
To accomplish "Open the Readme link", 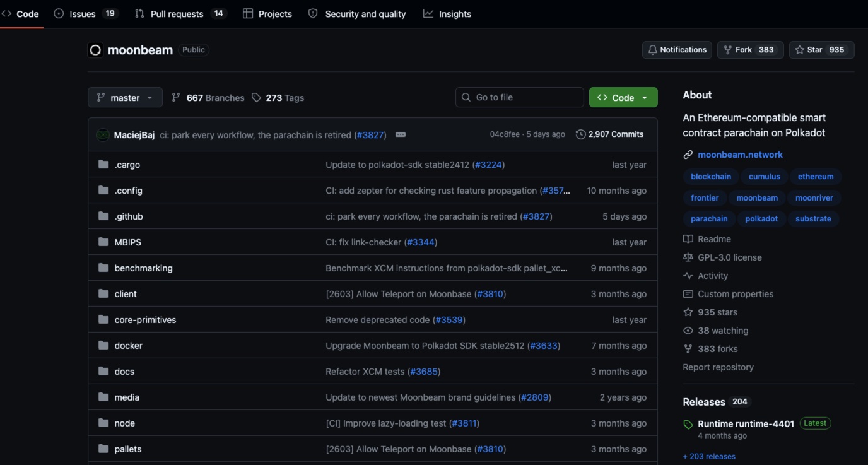I will (x=707, y=239).
